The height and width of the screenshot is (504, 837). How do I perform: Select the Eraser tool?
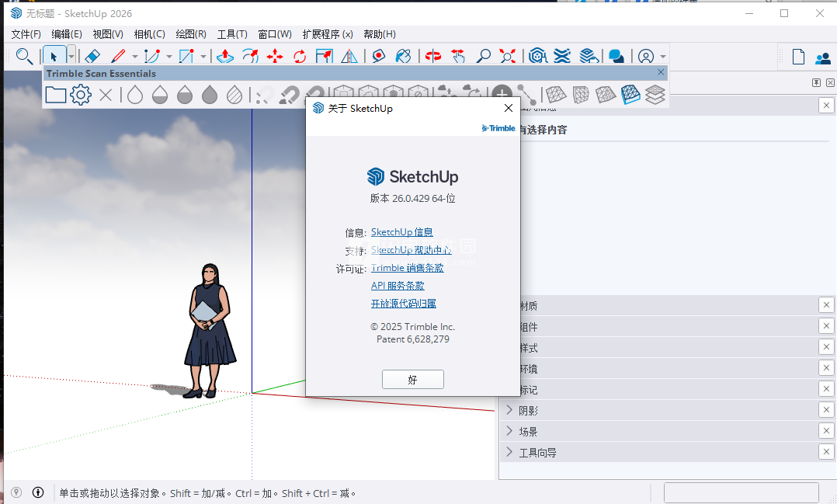(x=92, y=56)
